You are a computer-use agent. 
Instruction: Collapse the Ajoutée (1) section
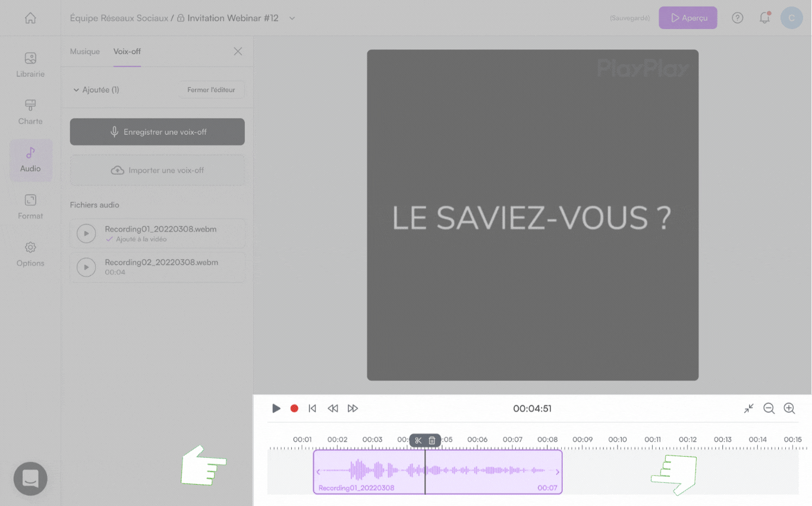click(96, 90)
